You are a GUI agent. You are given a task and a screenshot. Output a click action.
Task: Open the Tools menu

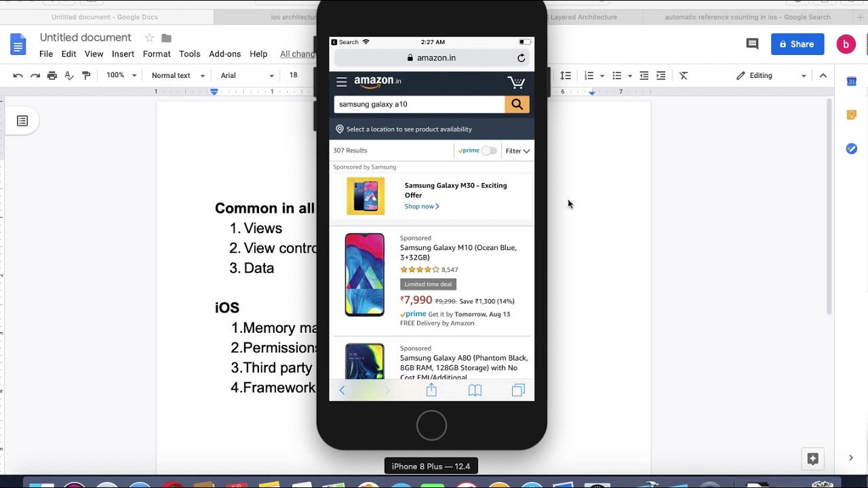[x=190, y=54]
